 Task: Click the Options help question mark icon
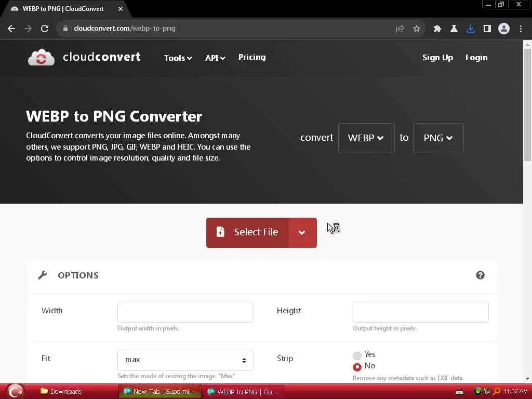[480, 275]
